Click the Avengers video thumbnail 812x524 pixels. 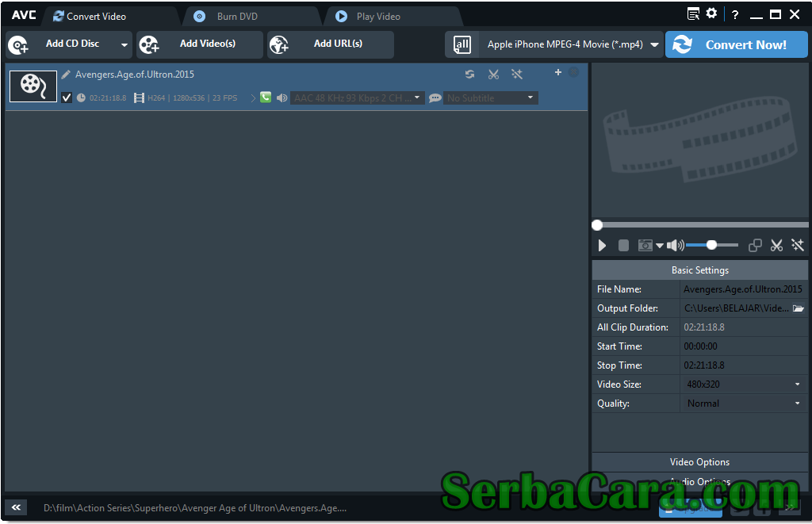coord(33,86)
